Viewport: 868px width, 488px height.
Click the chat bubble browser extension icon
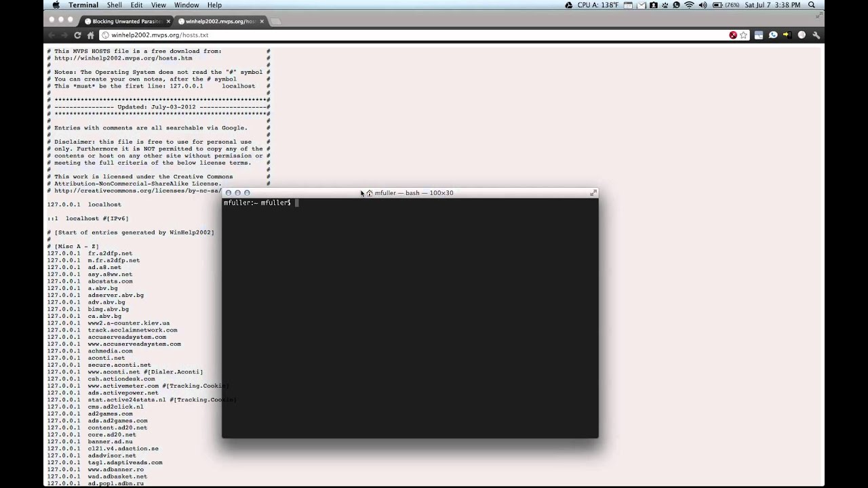coord(773,35)
